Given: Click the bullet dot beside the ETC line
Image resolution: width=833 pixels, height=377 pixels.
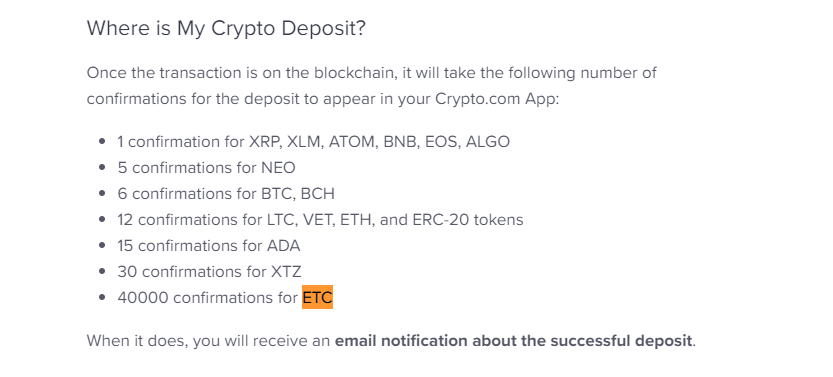Looking at the screenshot, I should click(x=102, y=297).
